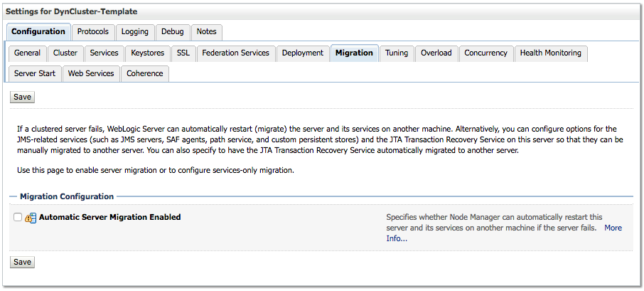
Task: Click the restart-required icon beside Automatic Server Migration
Action: point(31,218)
